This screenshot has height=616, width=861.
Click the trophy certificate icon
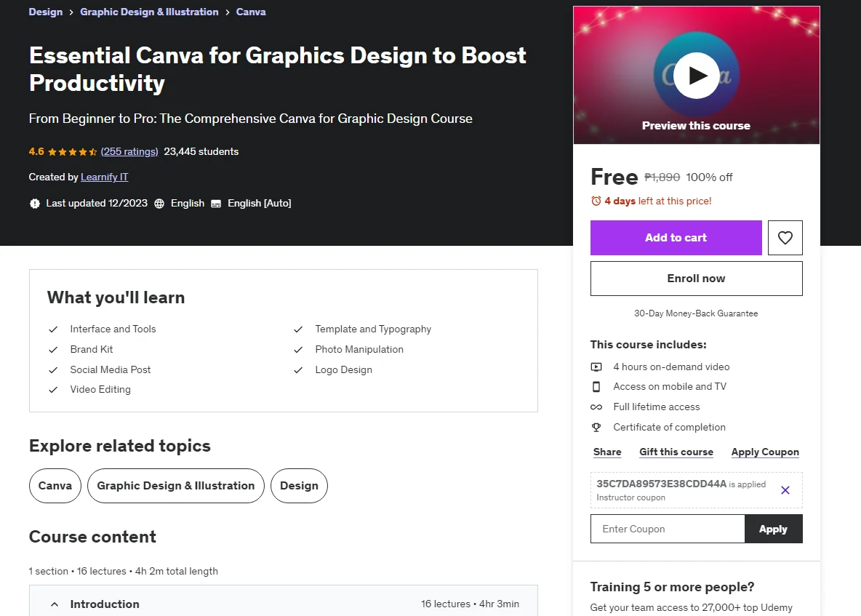[x=596, y=427]
